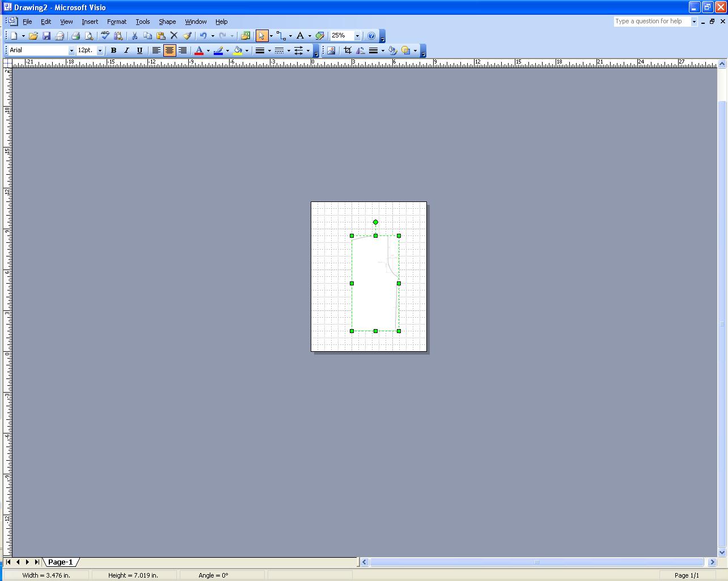Image resolution: width=728 pixels, height=581 pixels.
Task: Expand the Arial font name dropdown
Action: coord(71,50)
